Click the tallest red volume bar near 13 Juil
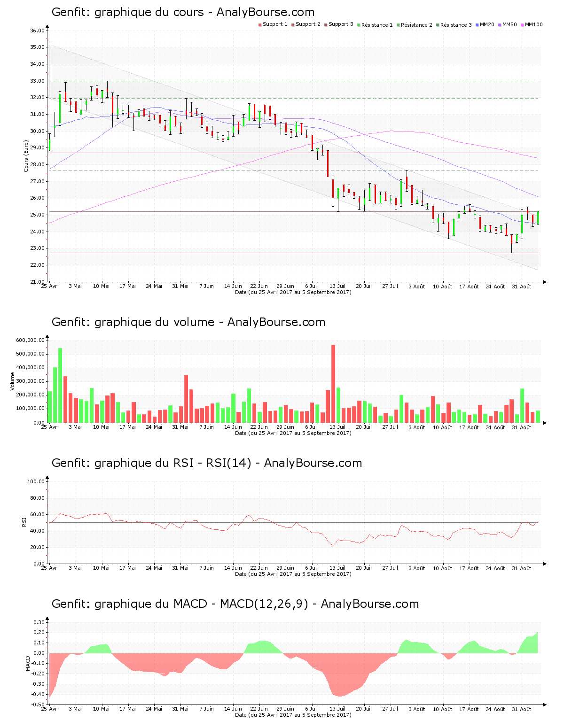The image size is (564, 728). [333, 384]
